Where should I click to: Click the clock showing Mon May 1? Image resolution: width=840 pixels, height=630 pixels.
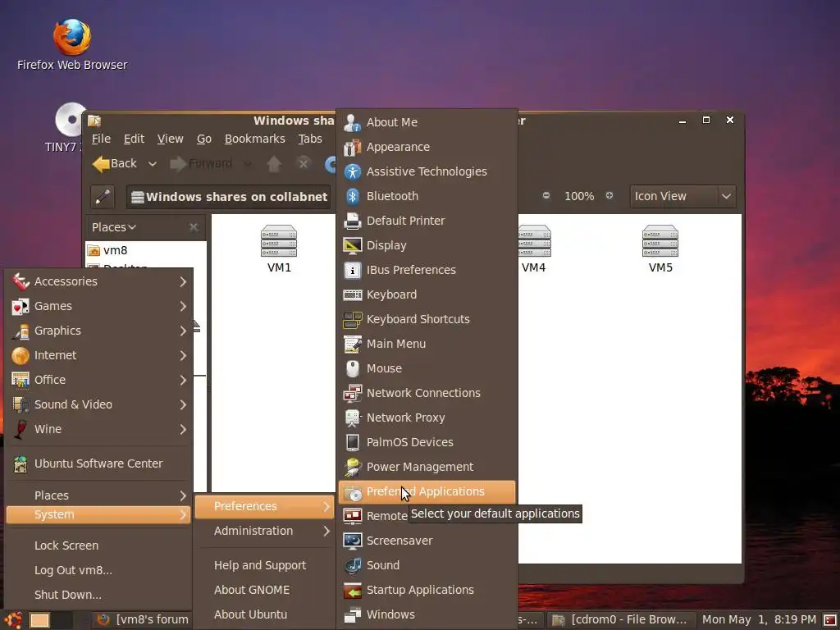pyautogui.click(x=759, y=620)
